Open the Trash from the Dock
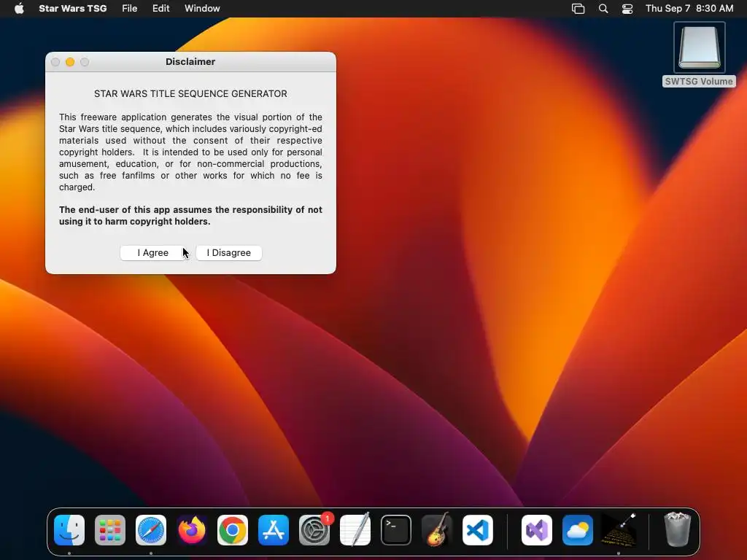 click(x=677, y=530)
